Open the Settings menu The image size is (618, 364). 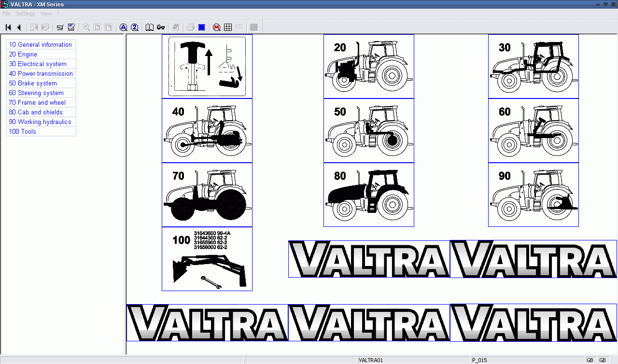coord(25,14)
